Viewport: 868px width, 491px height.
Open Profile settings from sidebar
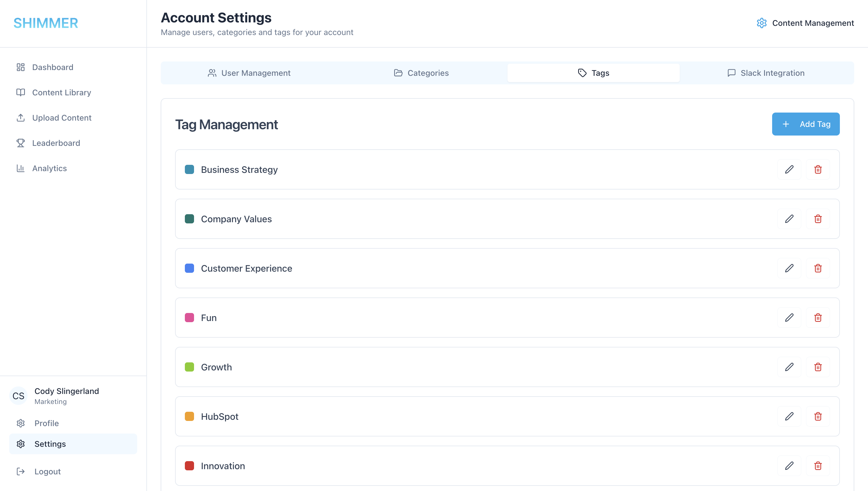point(47,423)
